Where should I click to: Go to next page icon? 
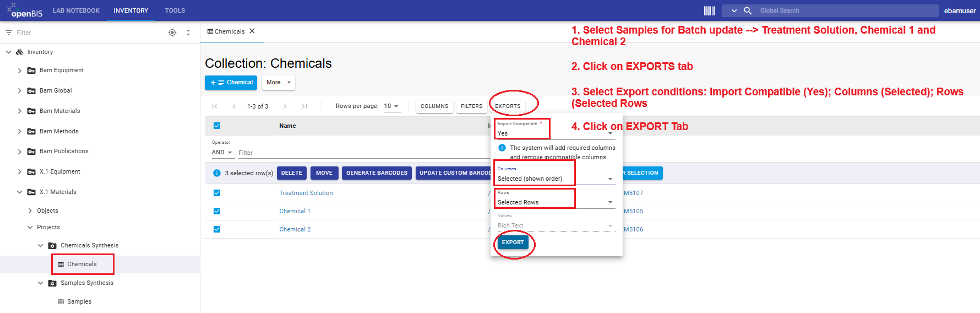(x=285, y=106)
